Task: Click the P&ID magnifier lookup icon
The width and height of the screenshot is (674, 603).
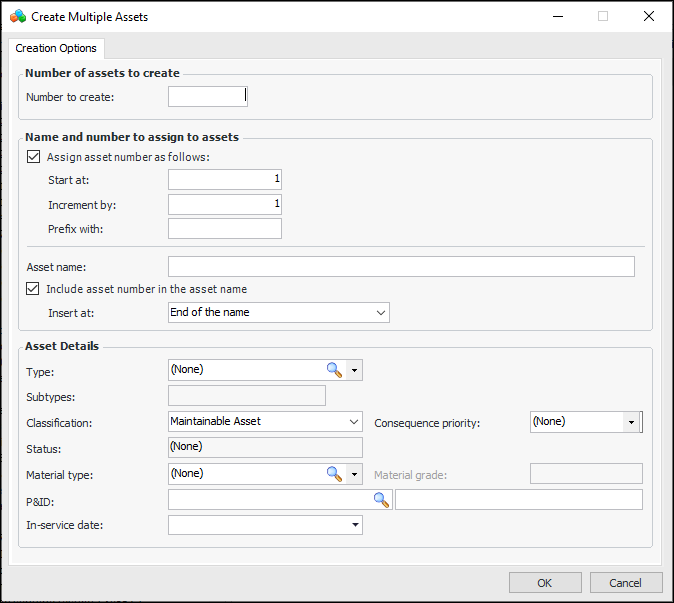Action: point(381,500)
